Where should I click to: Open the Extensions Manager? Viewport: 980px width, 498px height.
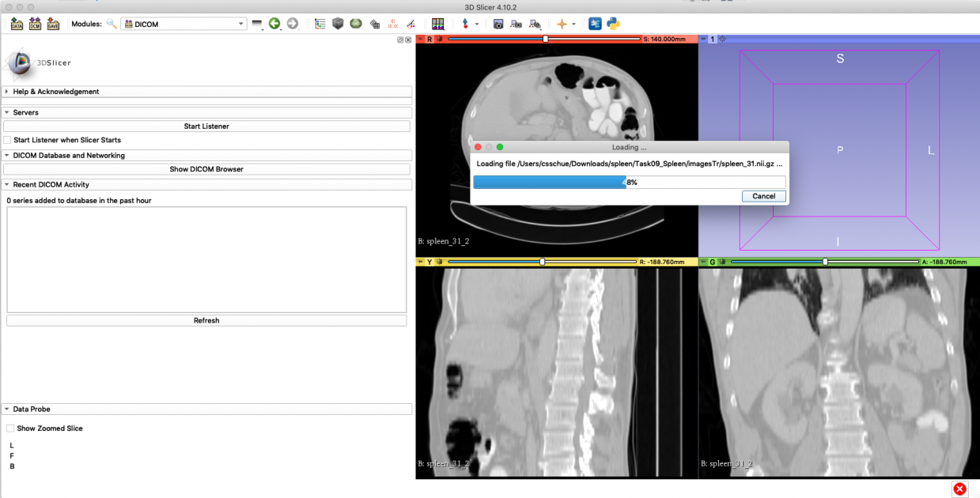coord(595,24)
